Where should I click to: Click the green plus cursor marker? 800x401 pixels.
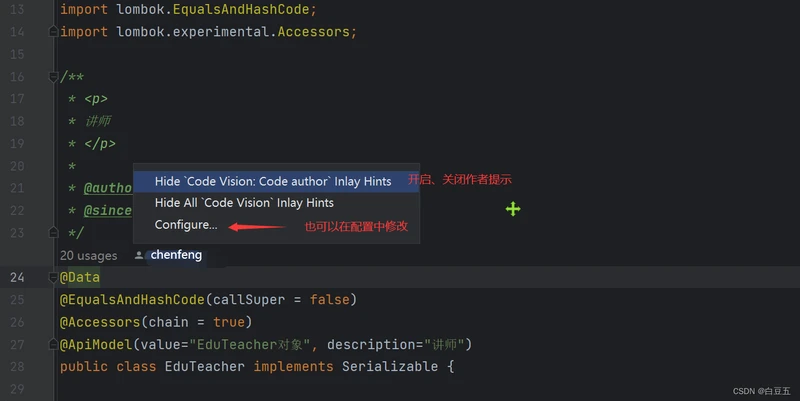coord(513,209)
